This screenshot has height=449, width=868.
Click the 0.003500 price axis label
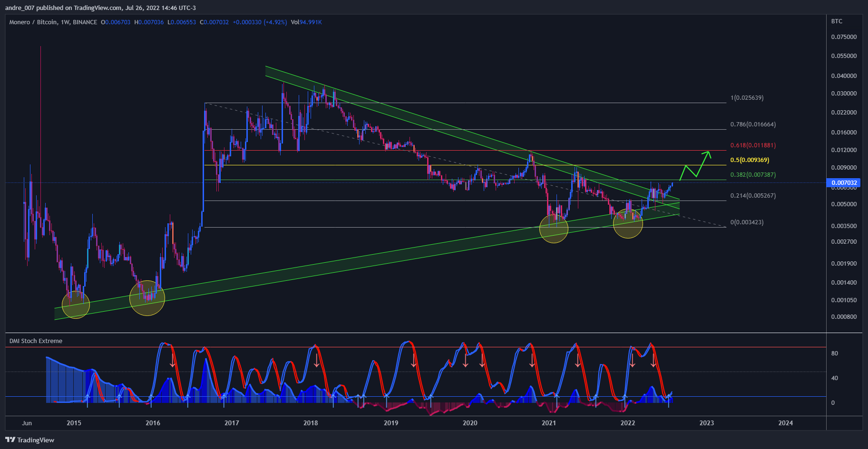click(x=844, y=226)
